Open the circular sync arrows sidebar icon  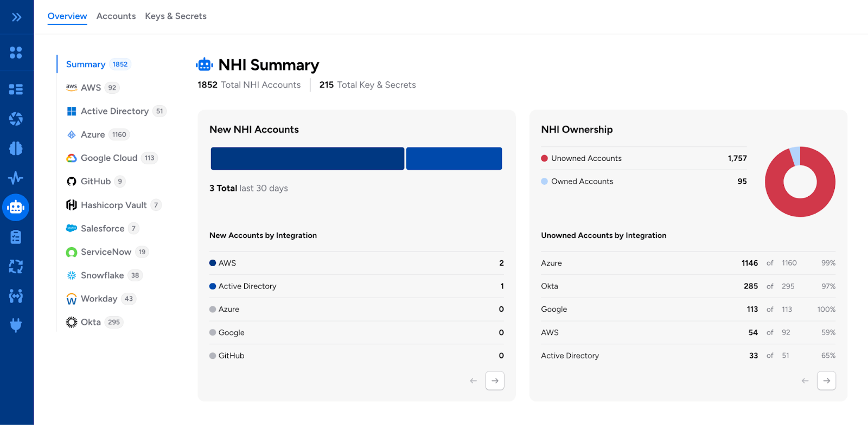click(16, 266)
